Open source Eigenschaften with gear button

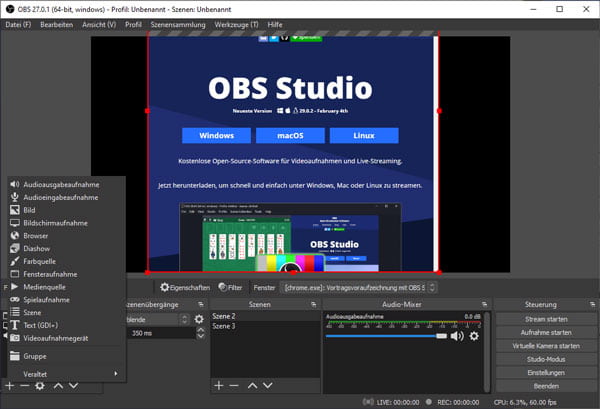(185, 287)
